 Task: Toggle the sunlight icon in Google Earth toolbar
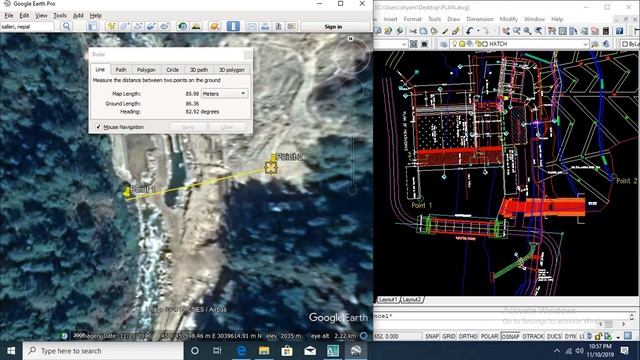tap(196, 27)
